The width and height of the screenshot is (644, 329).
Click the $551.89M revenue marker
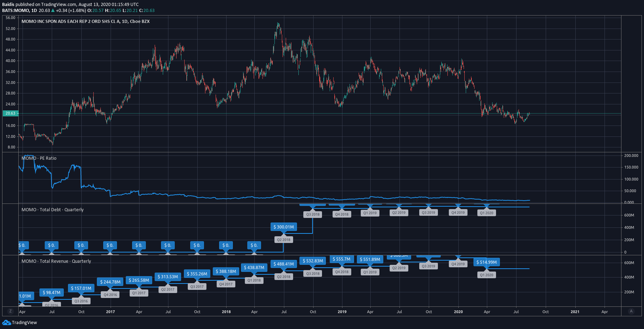click(370, 259)
